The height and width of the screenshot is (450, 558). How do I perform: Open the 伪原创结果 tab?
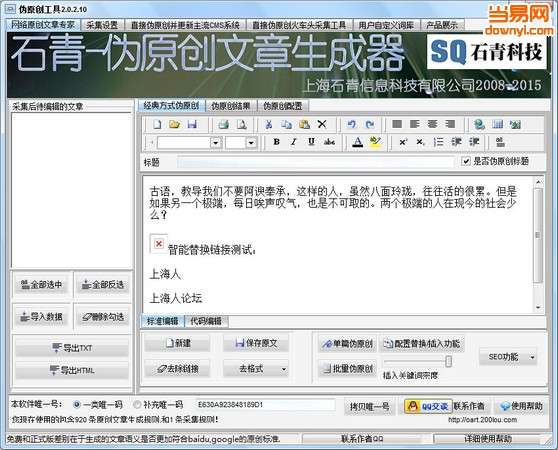pos(231,106)
